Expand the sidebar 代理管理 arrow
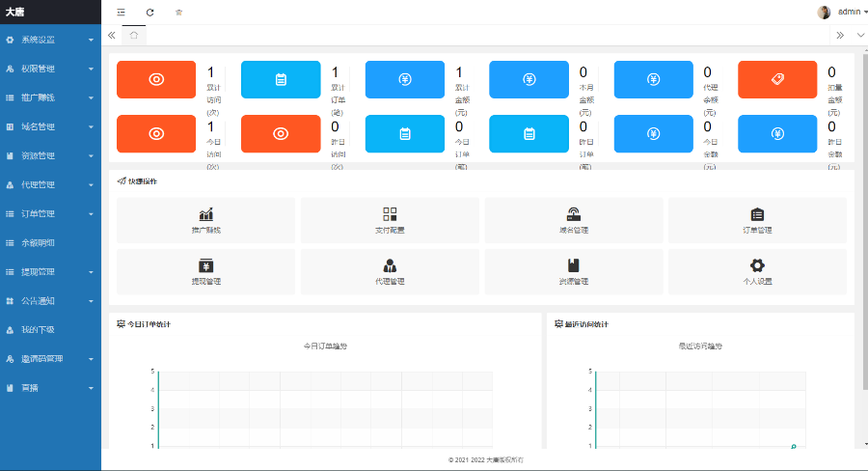The image size is (868, 471). (x=91, y=185)
